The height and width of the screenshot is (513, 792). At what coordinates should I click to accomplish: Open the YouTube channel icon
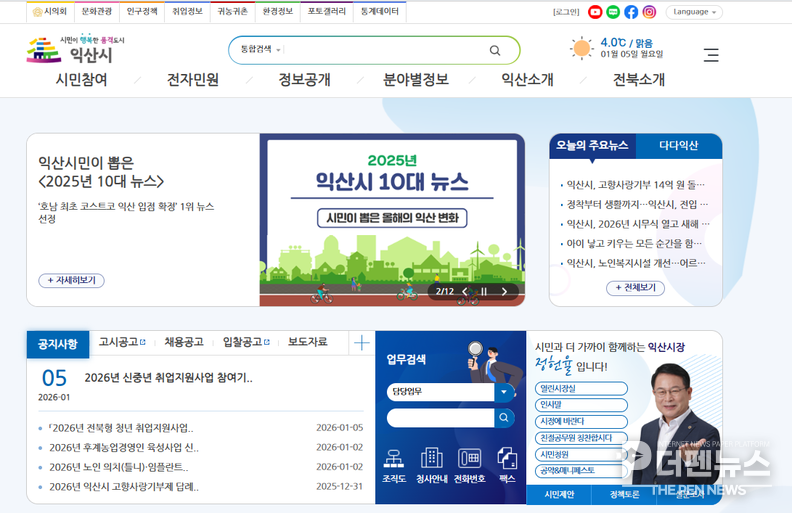pos(595,12)
